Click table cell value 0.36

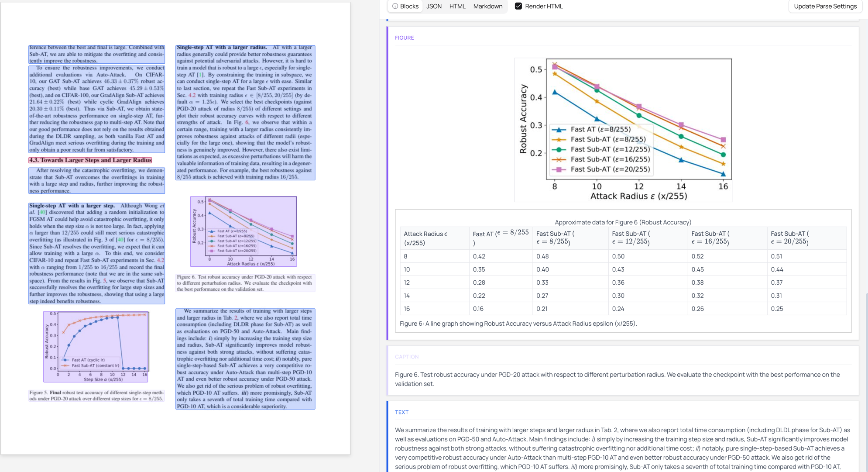click(x=618, y=283)
